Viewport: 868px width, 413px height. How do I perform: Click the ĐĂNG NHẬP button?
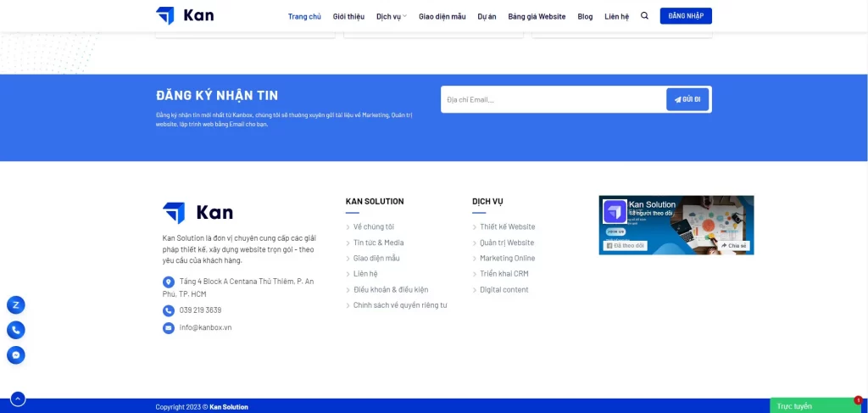click(686, 16)
